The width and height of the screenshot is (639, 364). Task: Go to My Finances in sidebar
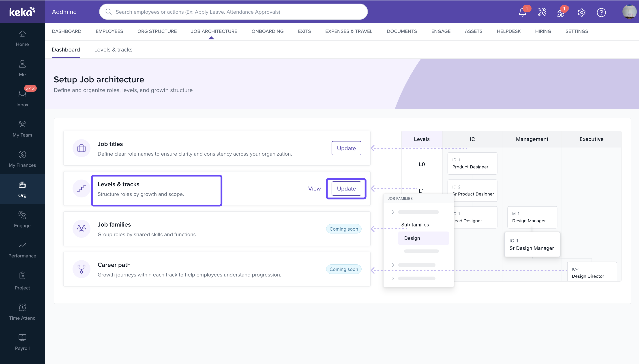[x=22, y=159]
